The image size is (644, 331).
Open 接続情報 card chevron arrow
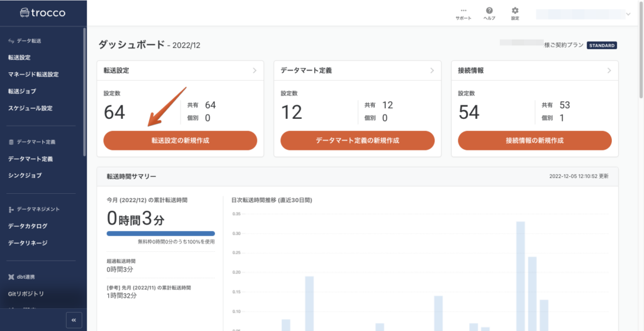[x=609, y=70]
